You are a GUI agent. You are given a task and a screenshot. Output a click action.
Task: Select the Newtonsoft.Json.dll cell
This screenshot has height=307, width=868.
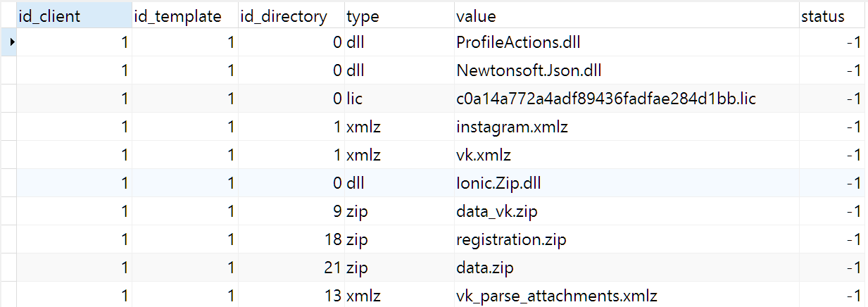627,70
